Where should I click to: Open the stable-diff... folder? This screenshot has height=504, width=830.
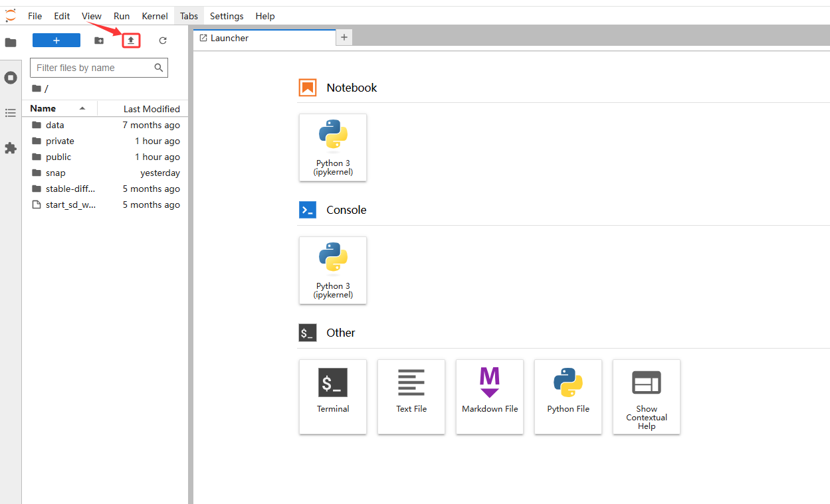pos(70,189)
